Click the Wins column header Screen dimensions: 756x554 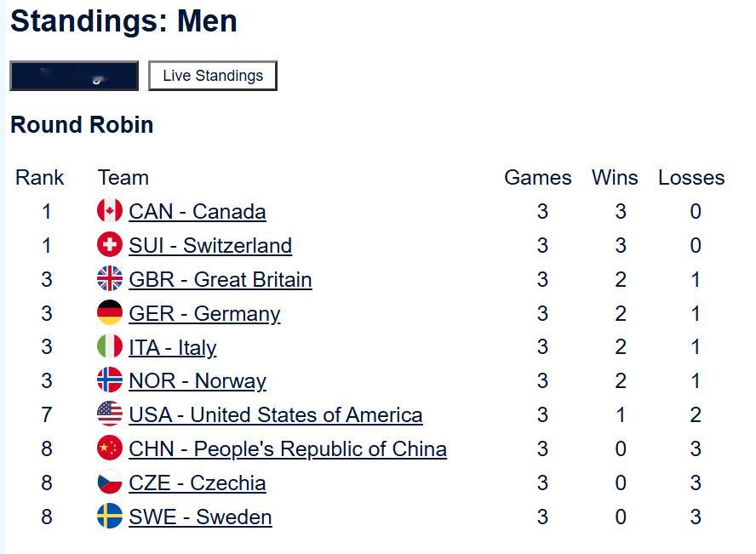click(615, 177)
